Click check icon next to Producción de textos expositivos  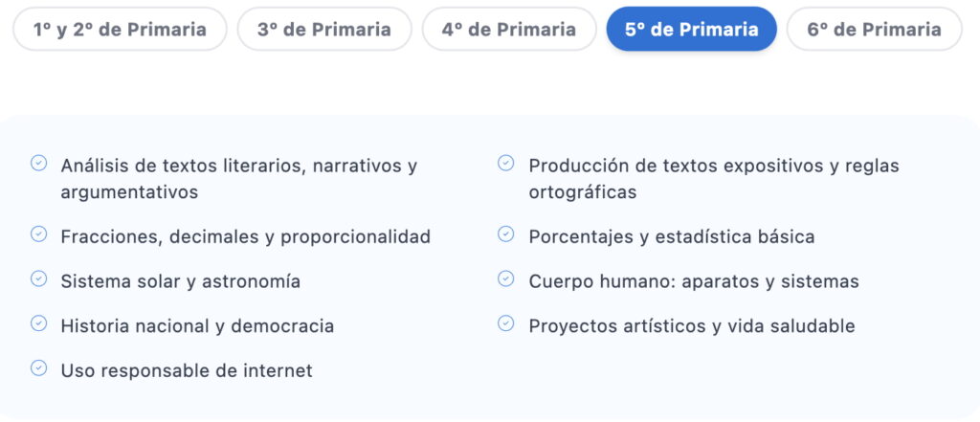pyautogui.click(x=505, y=164)
